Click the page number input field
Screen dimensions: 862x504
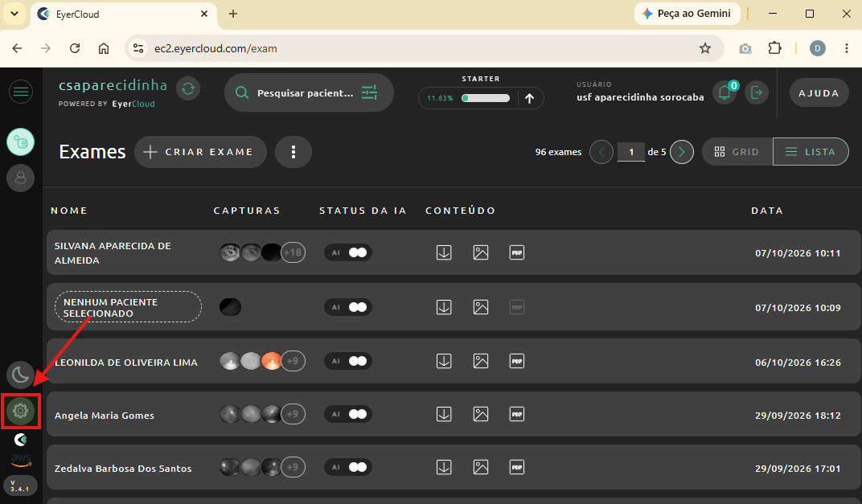coord(631,152)
